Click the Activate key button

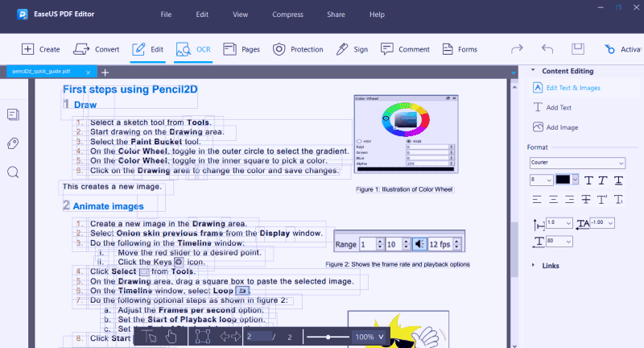(x=622, y=49)
